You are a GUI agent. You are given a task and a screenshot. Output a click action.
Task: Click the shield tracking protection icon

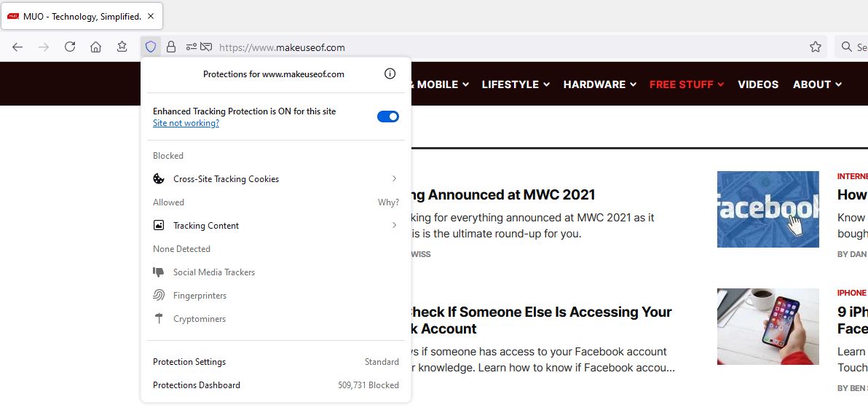coord(150,47)
